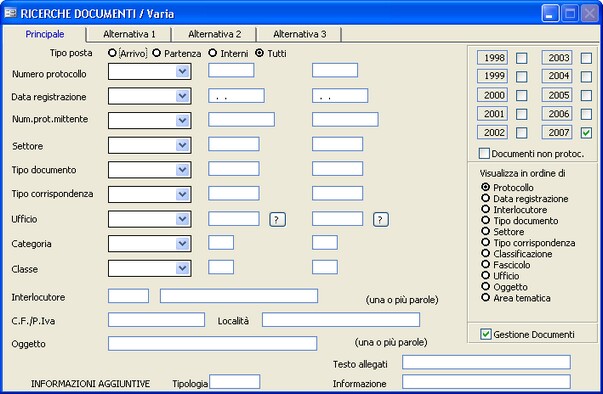Sort results by Protocollo

(486, 187)
